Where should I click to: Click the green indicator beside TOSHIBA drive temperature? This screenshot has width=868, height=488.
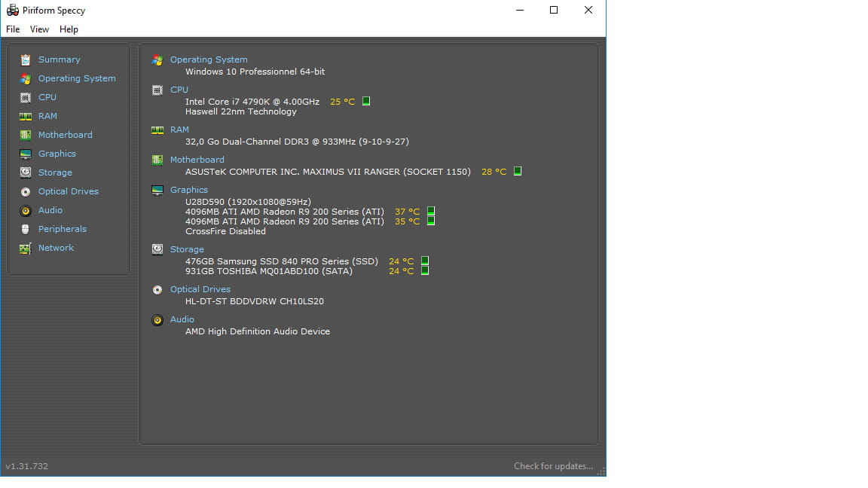[425, 271]
